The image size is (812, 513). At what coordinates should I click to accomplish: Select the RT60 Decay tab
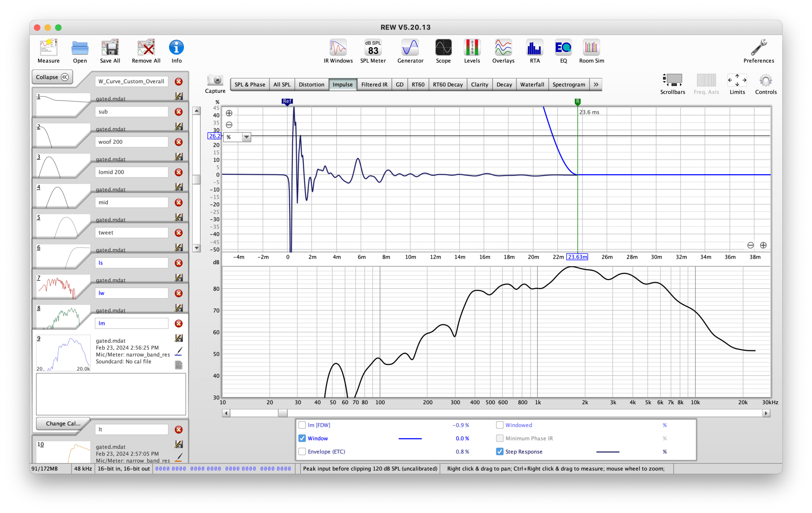pyautogui.click(x=448, y=85)
